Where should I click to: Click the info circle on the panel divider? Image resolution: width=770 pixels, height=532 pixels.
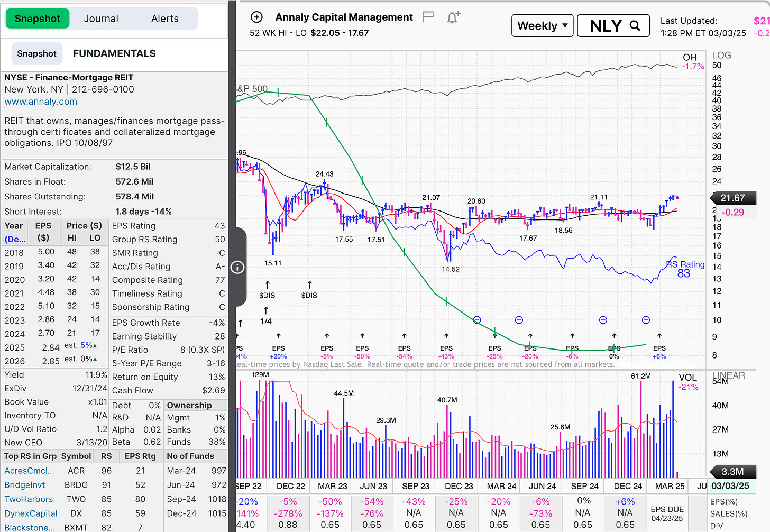(x=237, y=267)
